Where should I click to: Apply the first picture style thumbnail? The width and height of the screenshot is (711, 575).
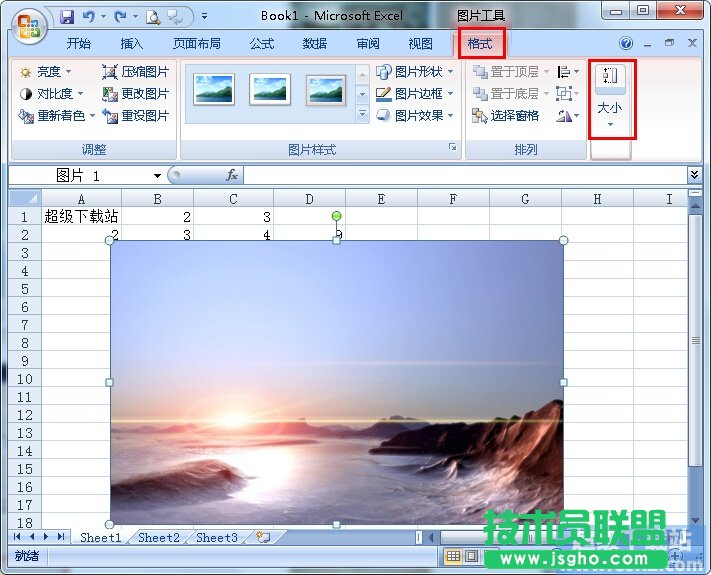pyautogui.click(x=213, y=91)
